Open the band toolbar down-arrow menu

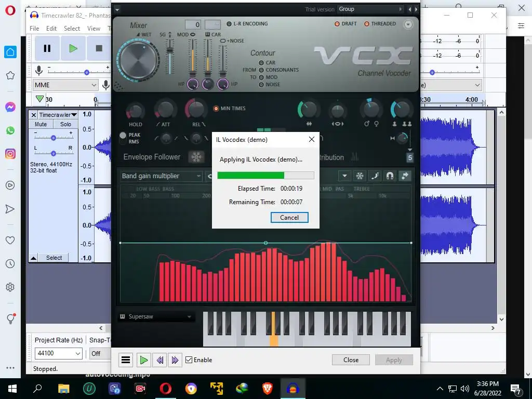tap(344, 176)
